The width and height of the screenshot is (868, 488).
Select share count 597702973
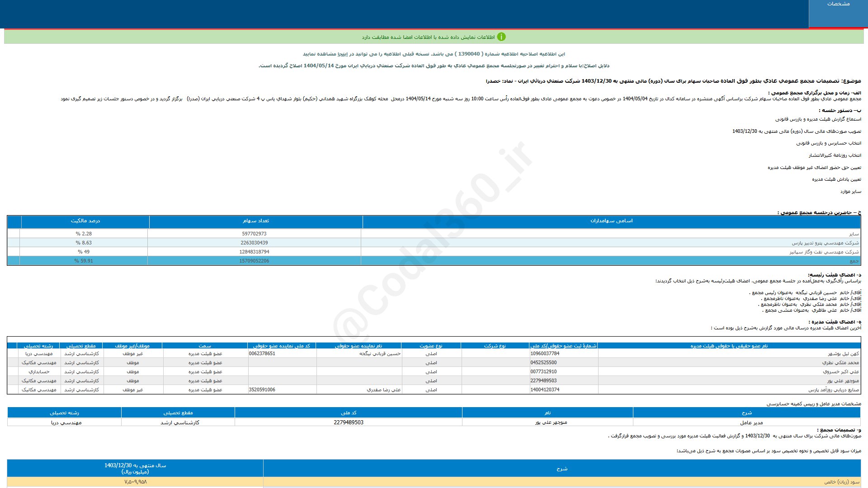click(x=254, y=234)
